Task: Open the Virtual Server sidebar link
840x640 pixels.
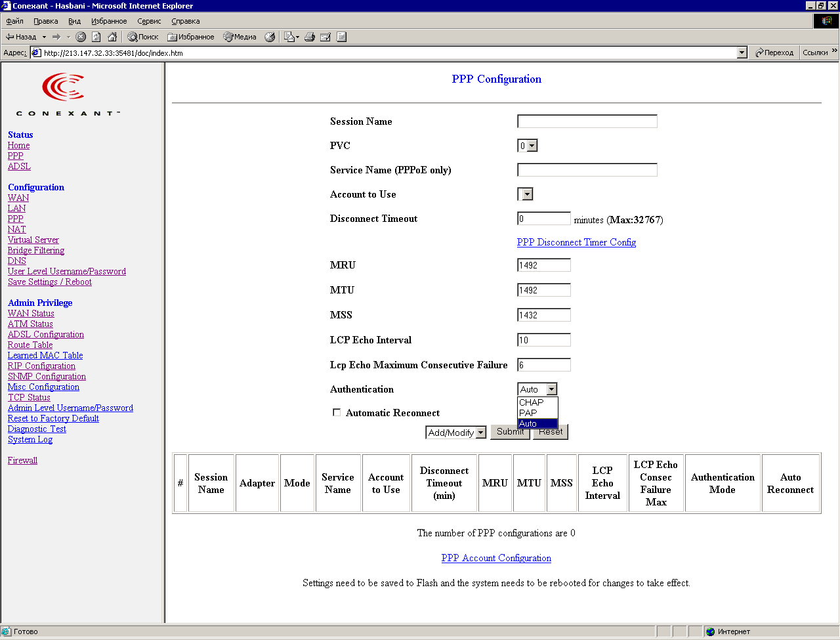Action: pyautogui.click(x=33, y=240)
